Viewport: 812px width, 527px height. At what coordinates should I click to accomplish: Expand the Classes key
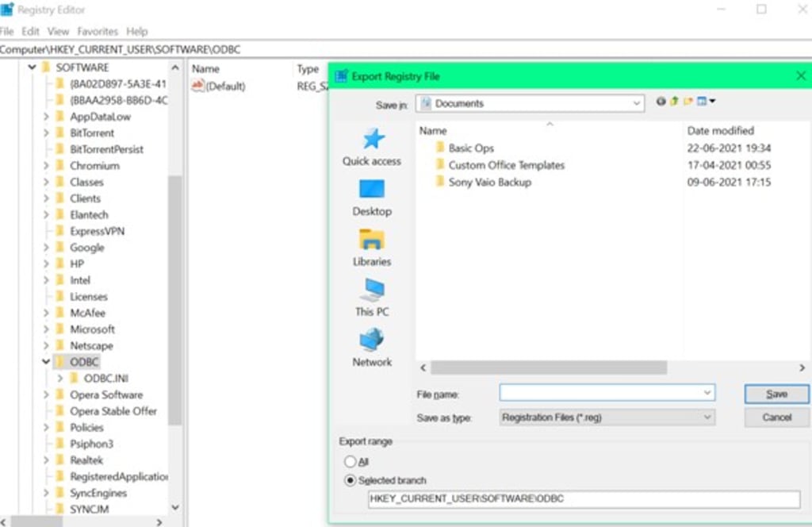tap(46, 182)
